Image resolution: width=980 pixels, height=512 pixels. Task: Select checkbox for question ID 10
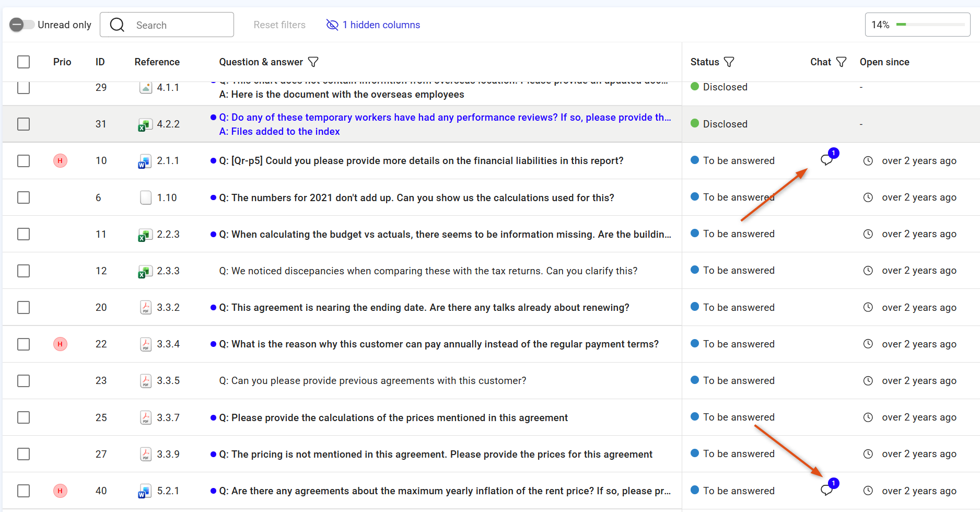tap(24, 160)
